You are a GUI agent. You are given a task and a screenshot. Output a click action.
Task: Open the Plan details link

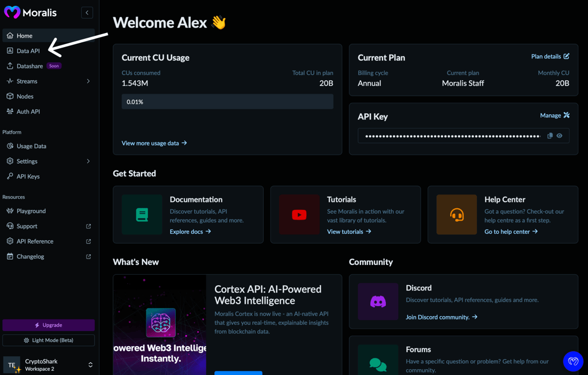550,56
